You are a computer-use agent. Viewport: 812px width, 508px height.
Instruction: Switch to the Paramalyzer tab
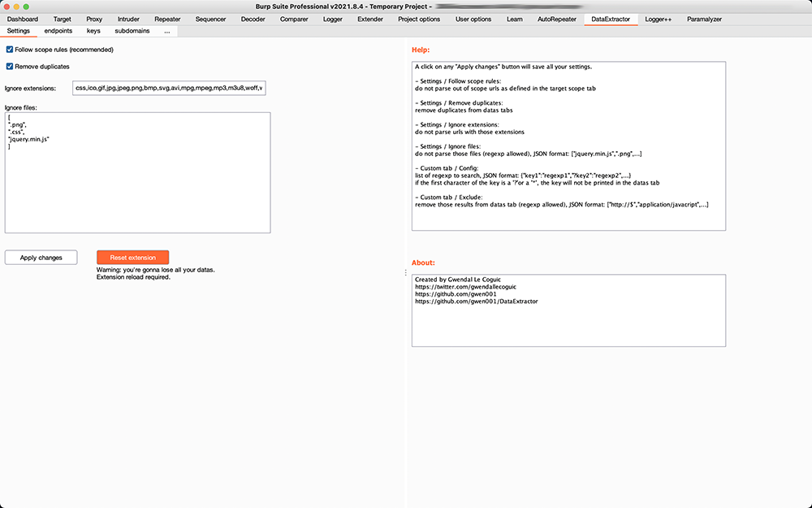click(704, 20)
